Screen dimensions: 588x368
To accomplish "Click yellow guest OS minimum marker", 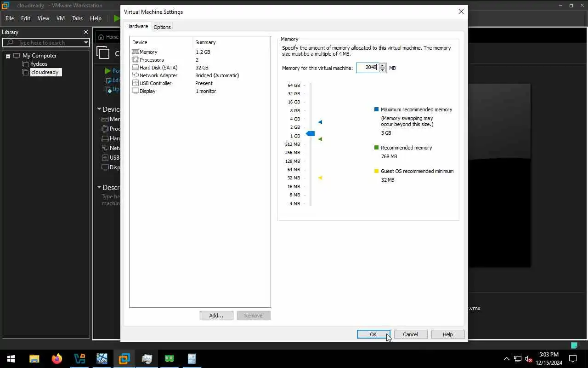I will (320, 178).
